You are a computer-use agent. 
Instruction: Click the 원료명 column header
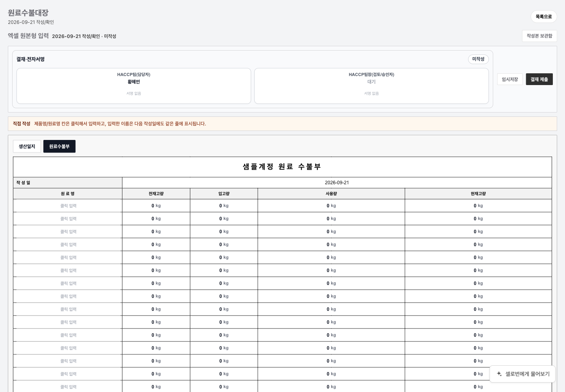coord(68,194)
